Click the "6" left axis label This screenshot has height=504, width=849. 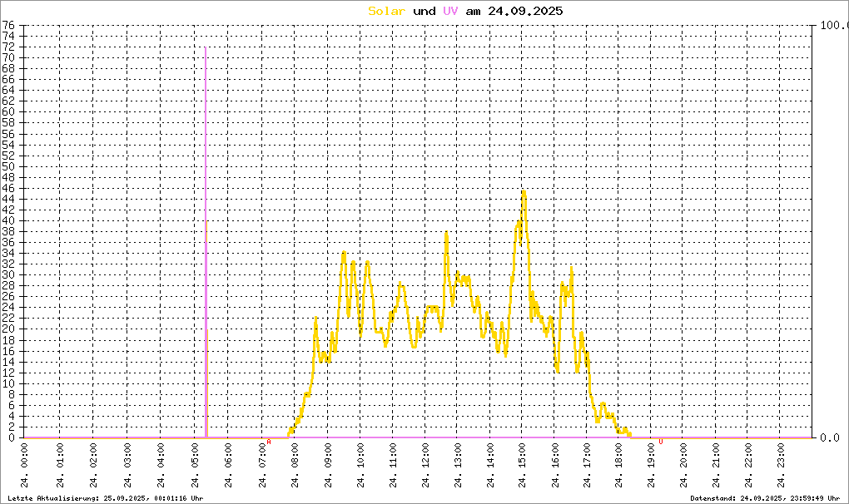(x=12, y=405)
